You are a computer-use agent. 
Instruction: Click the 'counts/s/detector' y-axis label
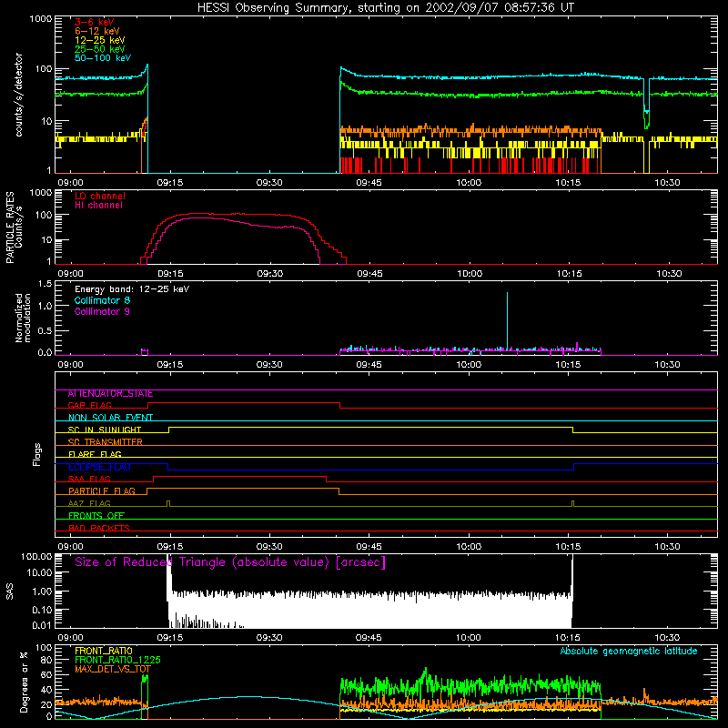[x=19, y=95]
